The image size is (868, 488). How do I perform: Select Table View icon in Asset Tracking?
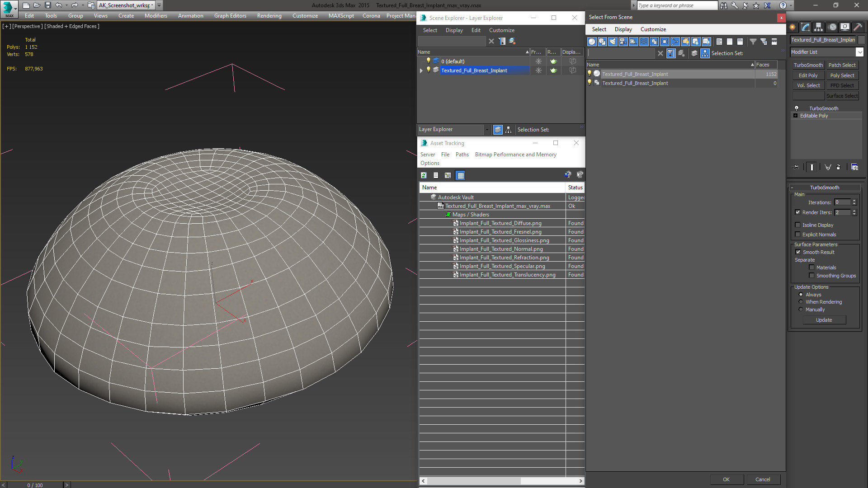460,175
